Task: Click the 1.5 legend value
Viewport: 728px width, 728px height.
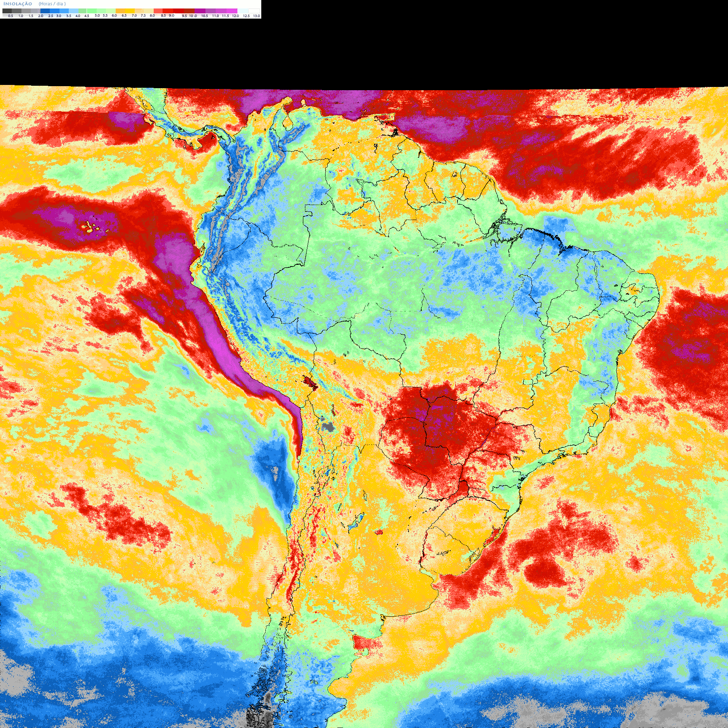Action: click(31, 16)
